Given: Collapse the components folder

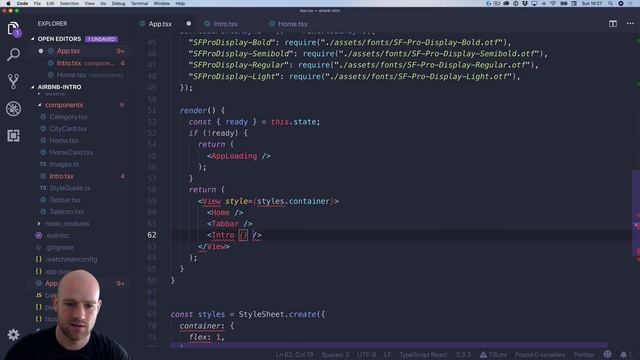Looking at the screenshot, I should pyautogui.click(x=64, y=105).
